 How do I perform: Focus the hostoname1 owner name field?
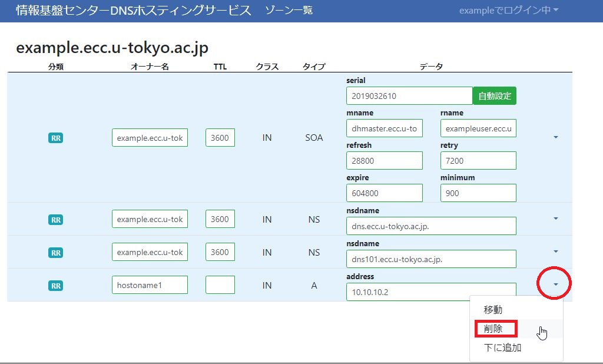(x=150, y=284)
